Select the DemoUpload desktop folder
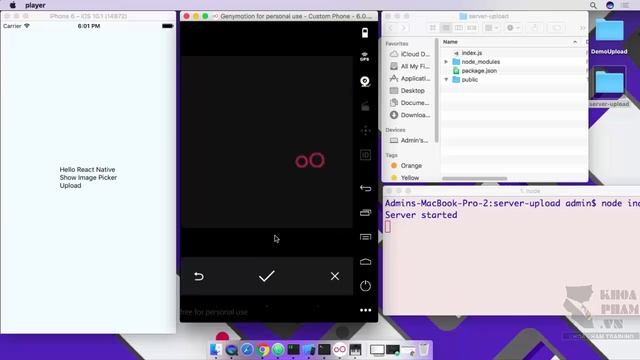The image size is (640, 360). 609,37
